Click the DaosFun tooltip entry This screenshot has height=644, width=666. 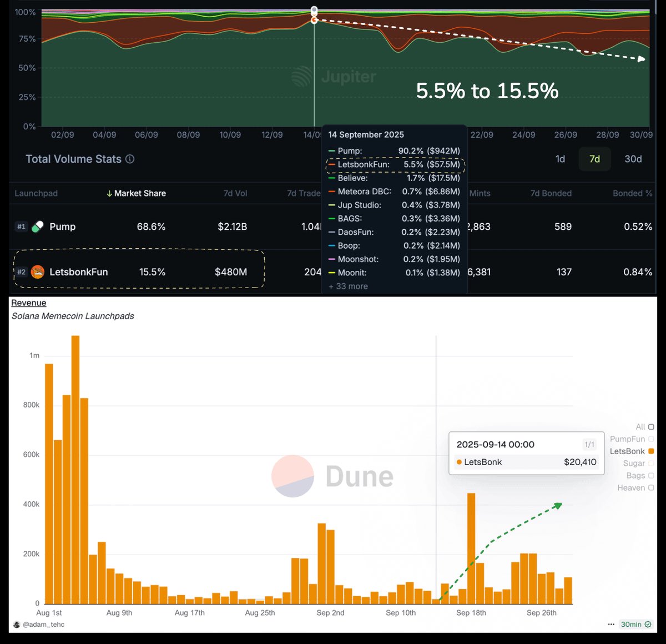(394, 232)
